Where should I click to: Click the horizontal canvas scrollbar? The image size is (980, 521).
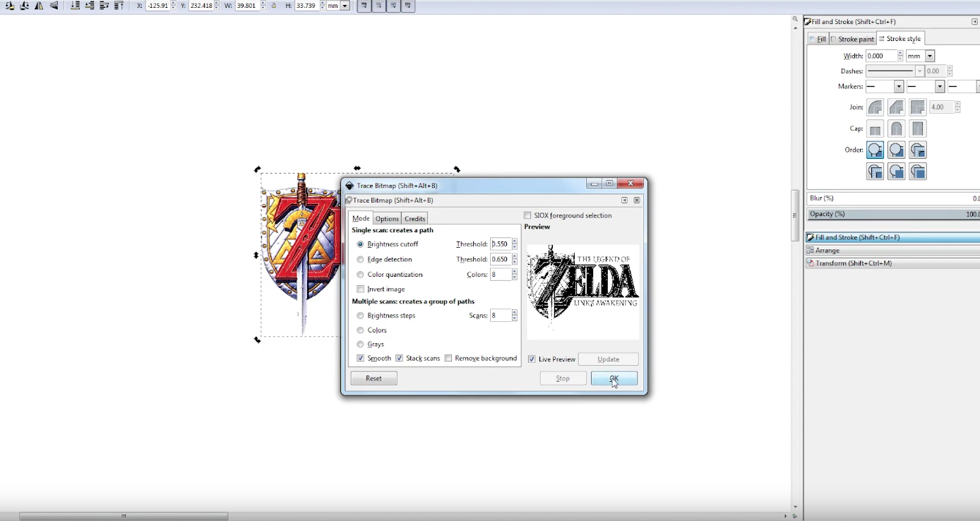coord(124,516)
